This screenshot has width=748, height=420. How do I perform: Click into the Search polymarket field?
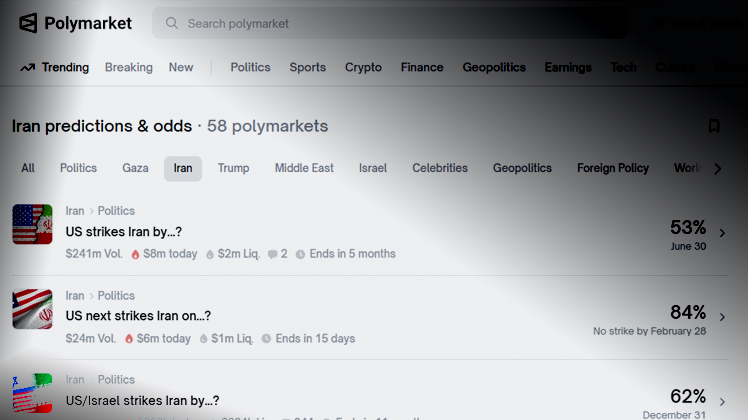click(300, 23)
